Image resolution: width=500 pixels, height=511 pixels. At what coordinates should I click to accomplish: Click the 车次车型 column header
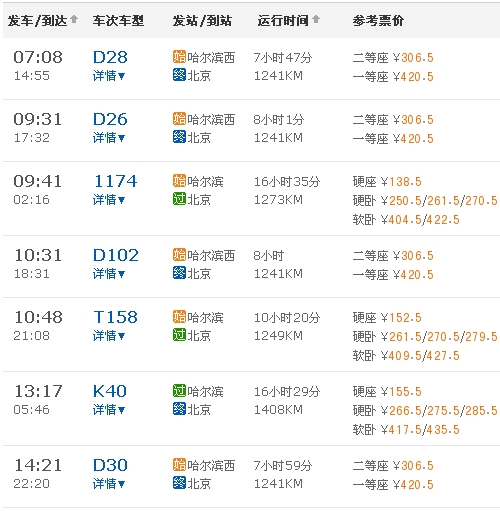pyautogui.click(x=118, y=21)
